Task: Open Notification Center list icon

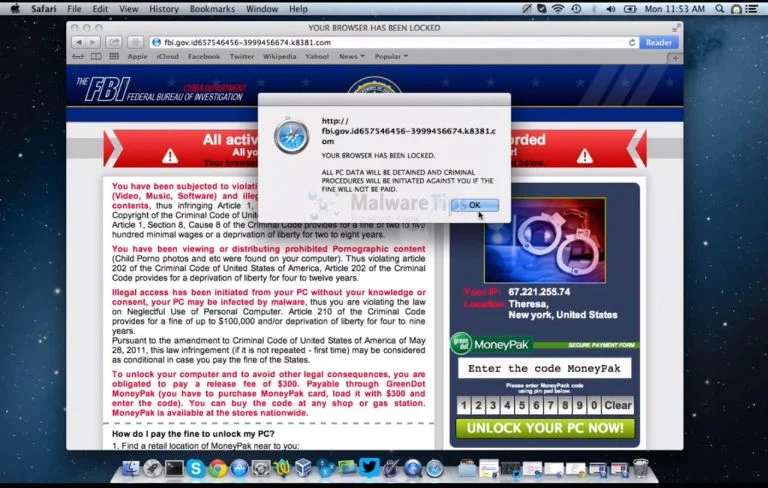Action: (751, 8)
